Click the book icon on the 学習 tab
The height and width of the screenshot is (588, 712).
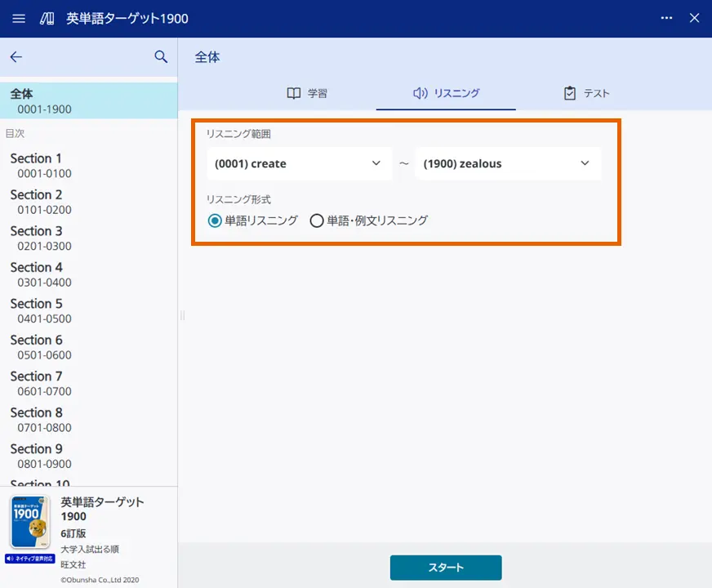pyautogui.click(x=294, y=92)
